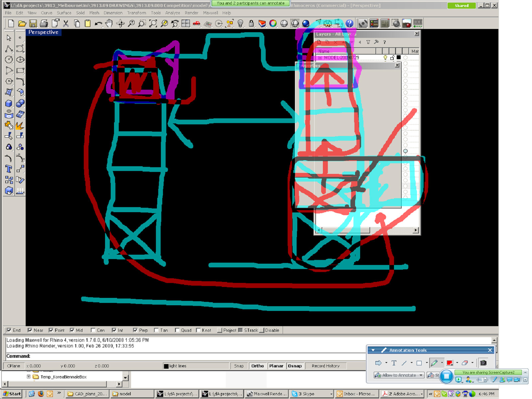Image resolution: width=532 pixels, height=399 pixels.
Task: Open the annotation color dropdown arrow
Action: click(457, 363)
